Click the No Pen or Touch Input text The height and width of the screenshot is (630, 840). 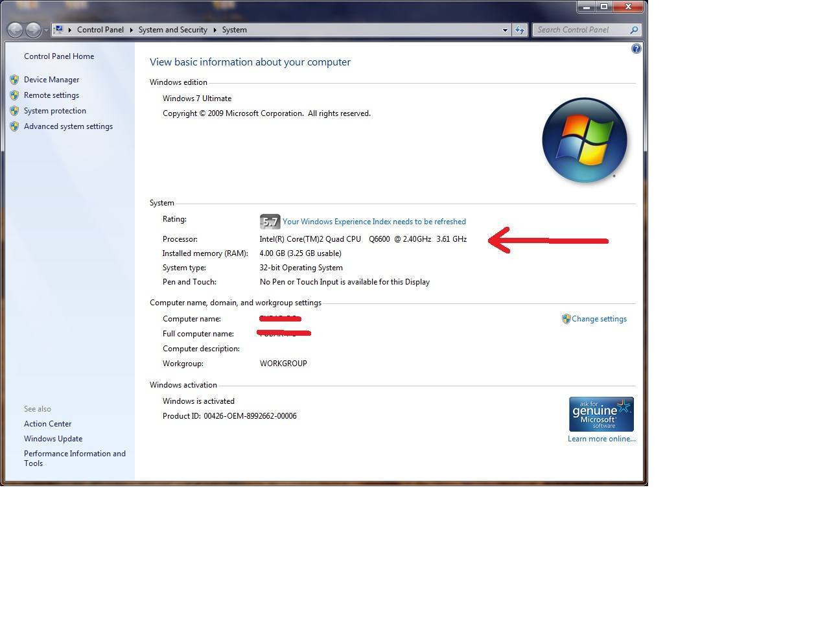(345, 282)
